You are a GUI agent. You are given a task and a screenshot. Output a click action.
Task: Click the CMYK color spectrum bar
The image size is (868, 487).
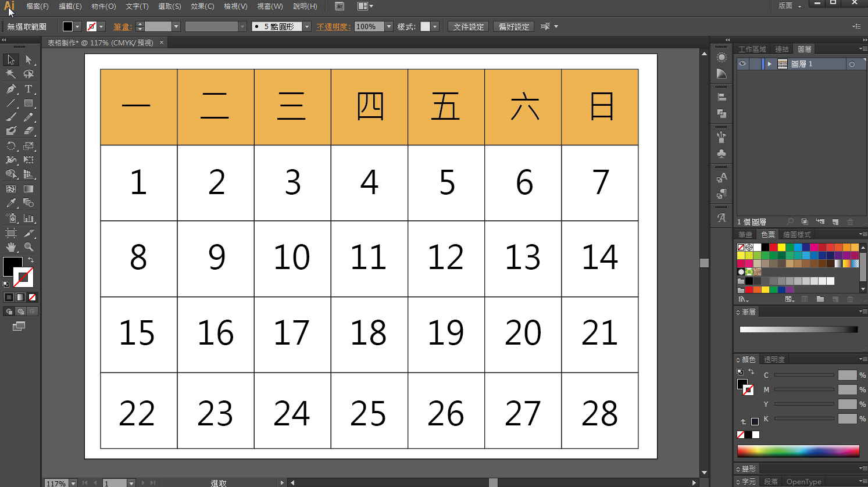click(798, 451)
